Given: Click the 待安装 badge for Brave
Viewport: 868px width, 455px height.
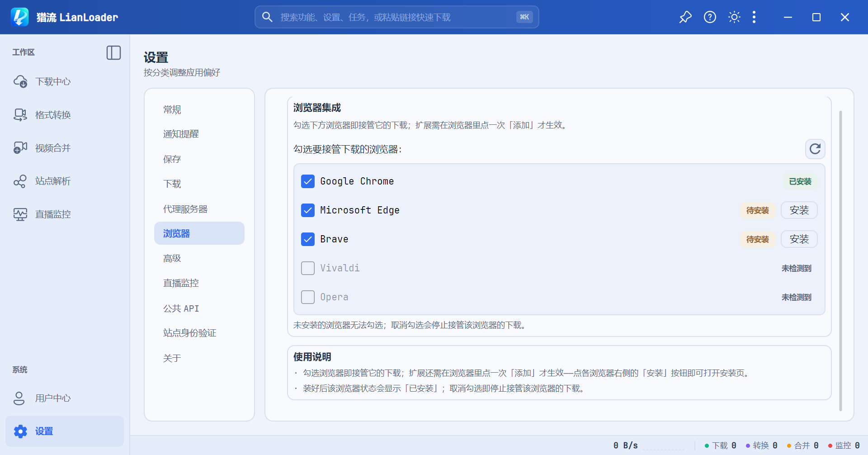Looking at the screenshot, I should coord(758,239).
